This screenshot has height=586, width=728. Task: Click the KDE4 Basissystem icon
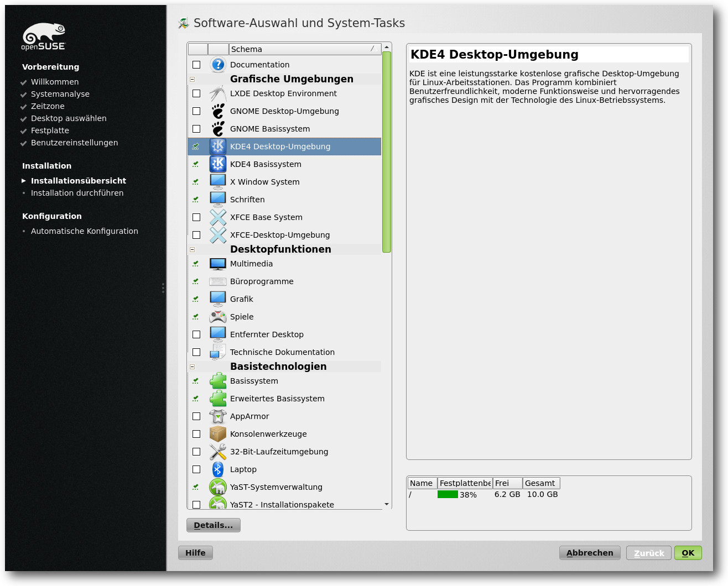tap(218, 164)
